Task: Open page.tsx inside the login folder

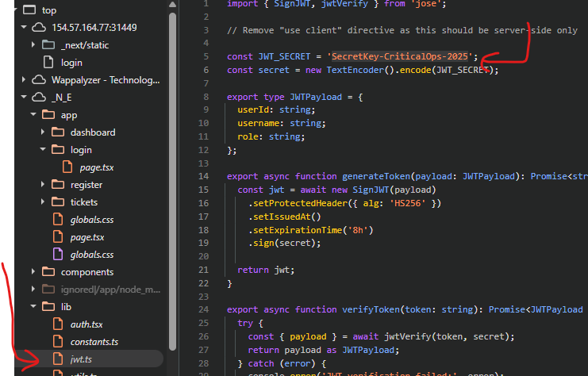Action: pos(97,167)
